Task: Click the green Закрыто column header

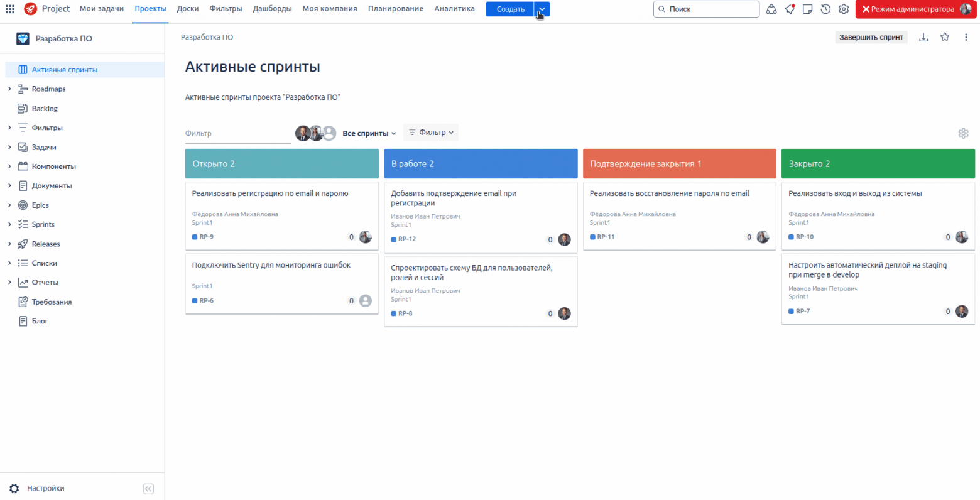Action: (878, 163)
